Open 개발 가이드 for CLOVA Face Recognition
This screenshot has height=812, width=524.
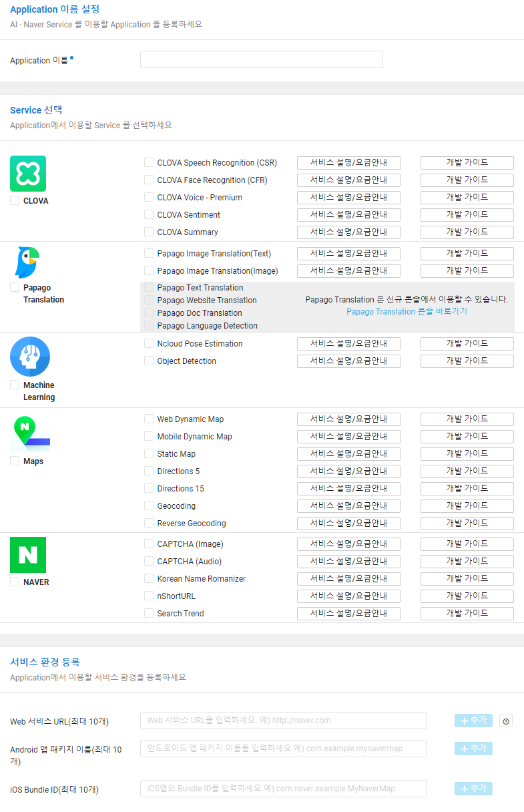click(x=467, y=180)
